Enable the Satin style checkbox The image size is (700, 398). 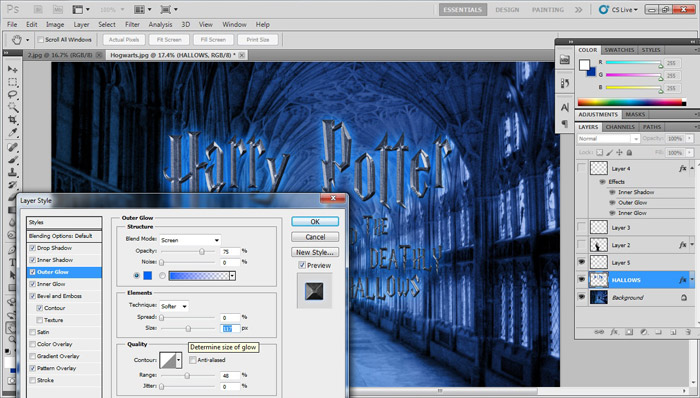[33, 332]
